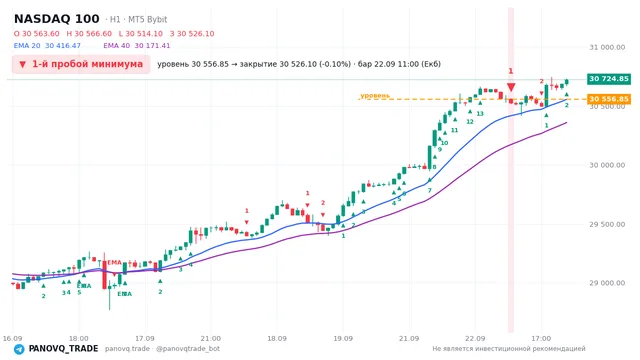Viewport: 640px width, 360px height.
Task: Click the 'H1 · MT5 Bybit' timeframe text
Action: tap(138, 20)
